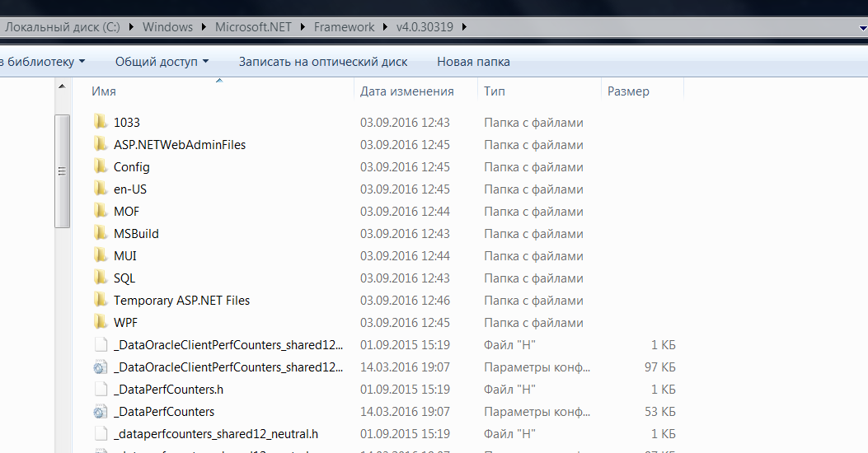The width and height of the screenshot is (868, 453).
Task: Open address bar history dropdown
Action: (x=862, y=27)
